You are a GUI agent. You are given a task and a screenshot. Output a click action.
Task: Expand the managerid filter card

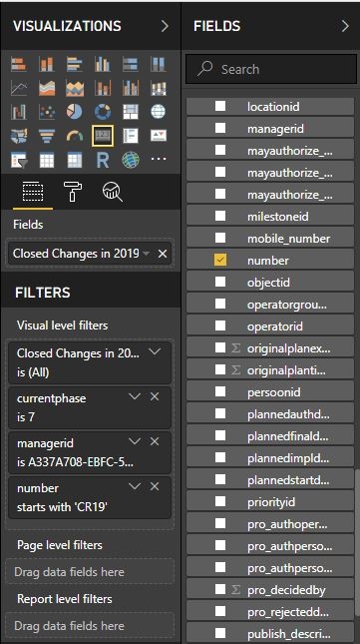pos(135,442)
